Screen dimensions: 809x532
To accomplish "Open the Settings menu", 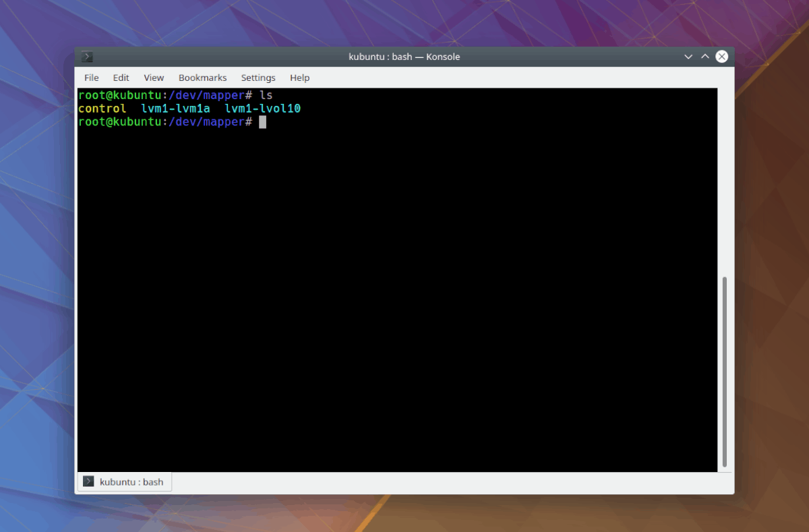I will [x=258, y=78].
